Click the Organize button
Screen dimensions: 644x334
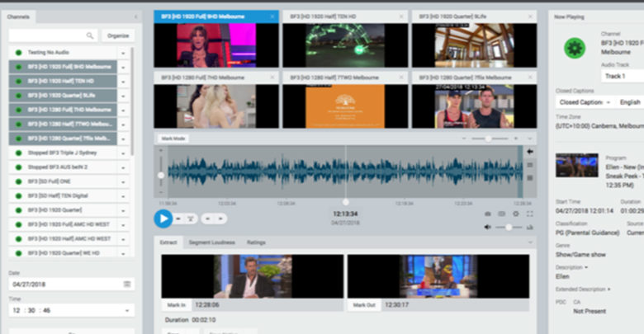coord(118,35)
